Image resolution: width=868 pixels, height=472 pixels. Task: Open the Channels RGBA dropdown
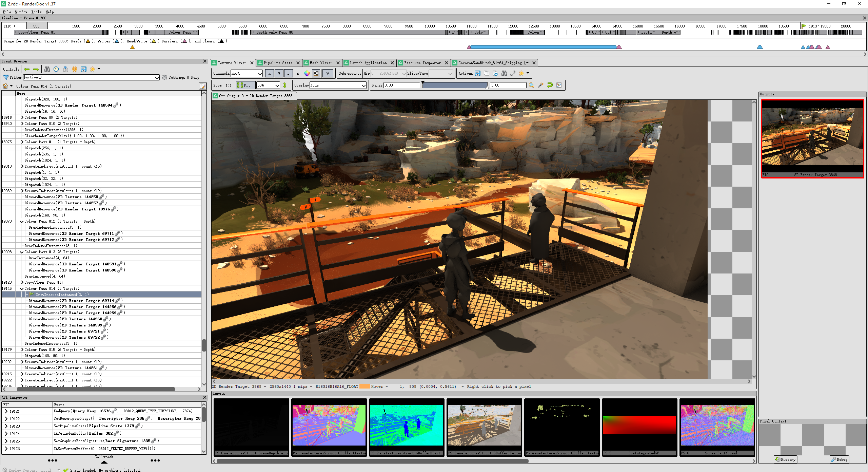point(246,73)
